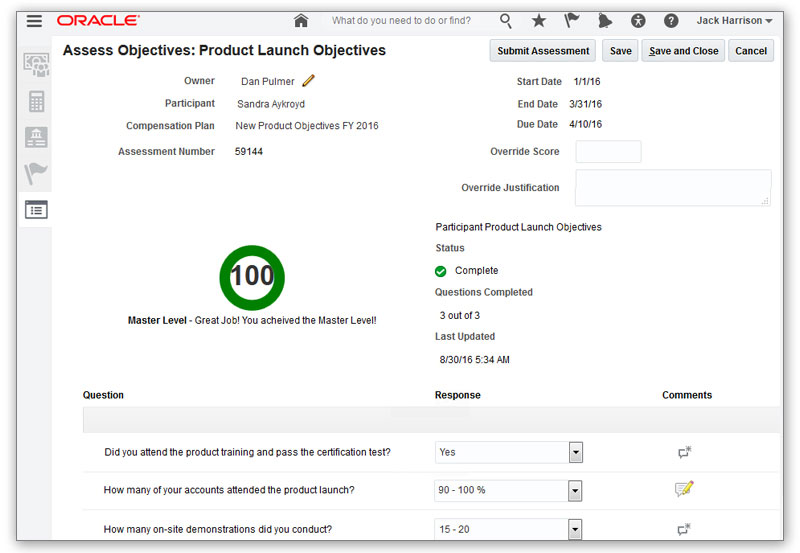Select the calculator icon in left sidebar
The width and height of the screenshot is (800, 553).
click(x=36, y=101)
